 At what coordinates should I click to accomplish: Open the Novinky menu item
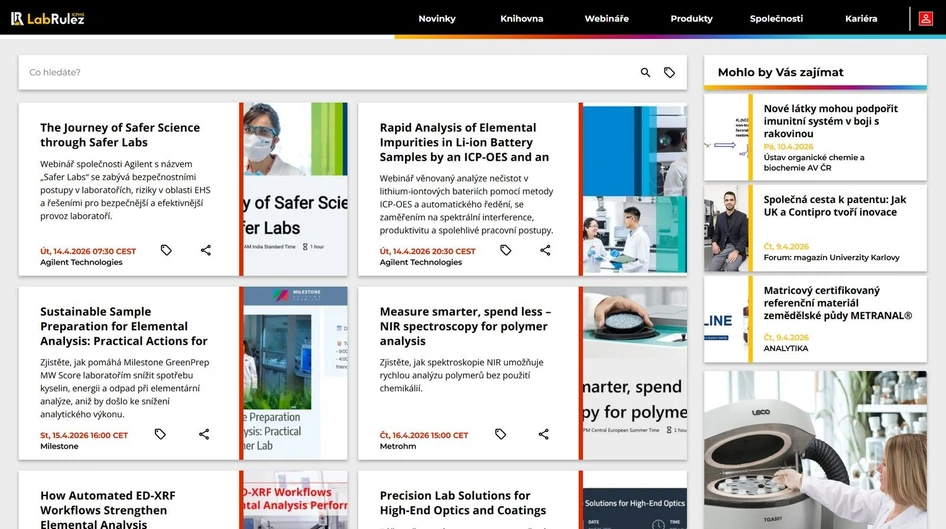click(x=437, y=19)
